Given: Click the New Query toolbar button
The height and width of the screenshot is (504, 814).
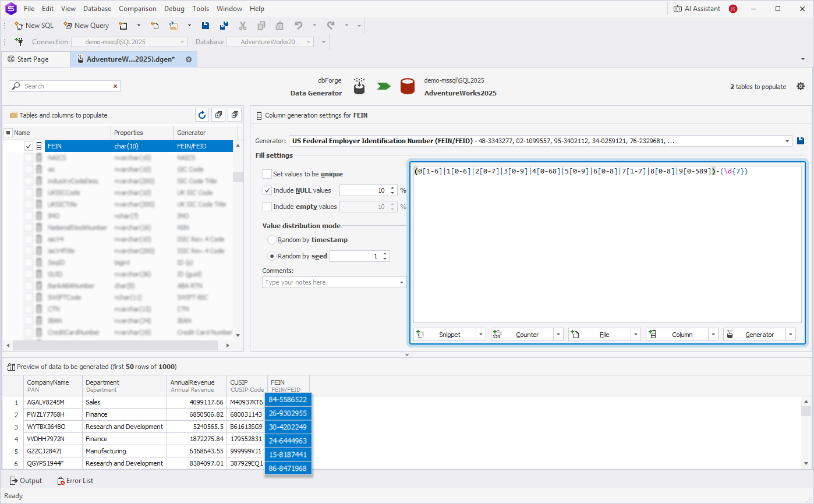Looking at the screenshot, I should (86, 26).
